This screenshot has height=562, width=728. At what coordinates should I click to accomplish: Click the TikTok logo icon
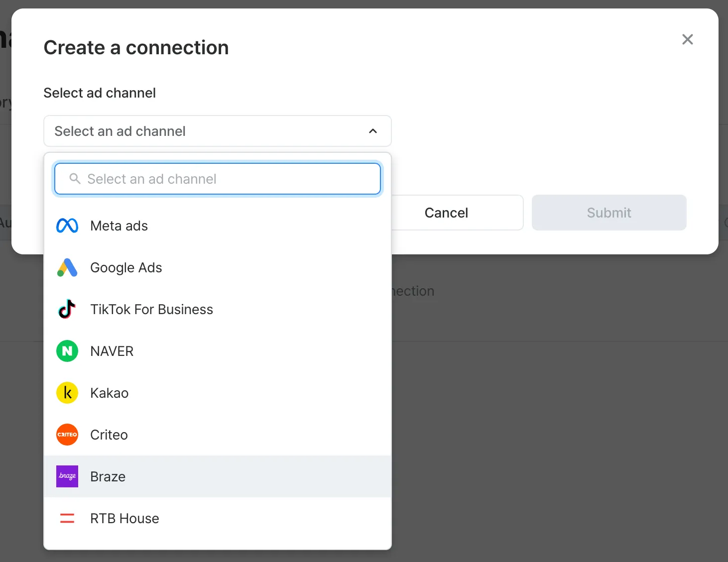pyautogui.click(x=67, y=309)
